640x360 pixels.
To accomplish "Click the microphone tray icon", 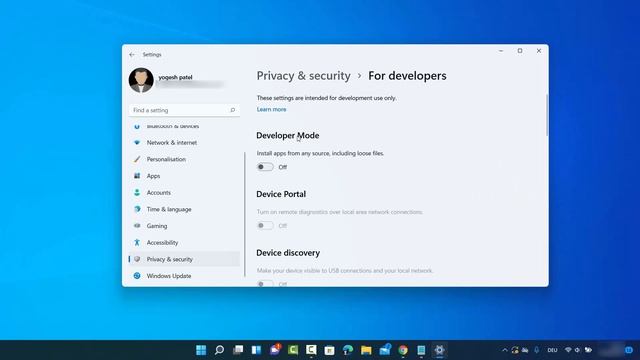I will coord(536,350).
